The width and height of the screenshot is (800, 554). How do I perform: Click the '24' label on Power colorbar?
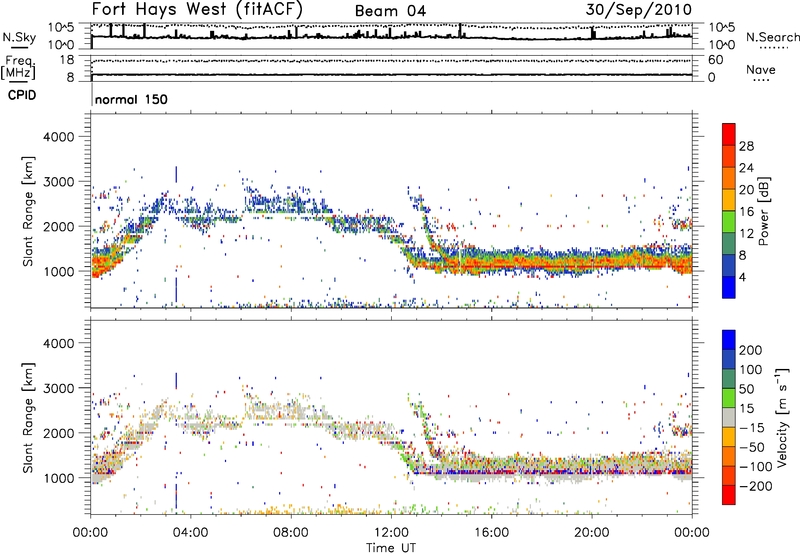[746, 168]
